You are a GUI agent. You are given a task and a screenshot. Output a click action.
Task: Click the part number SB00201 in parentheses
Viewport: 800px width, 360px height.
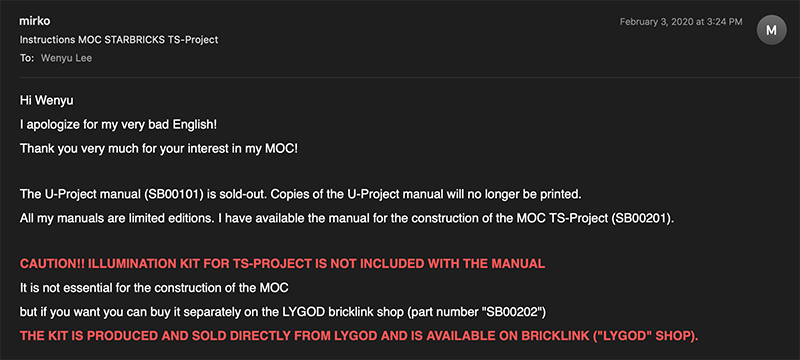tap(643, 219)
